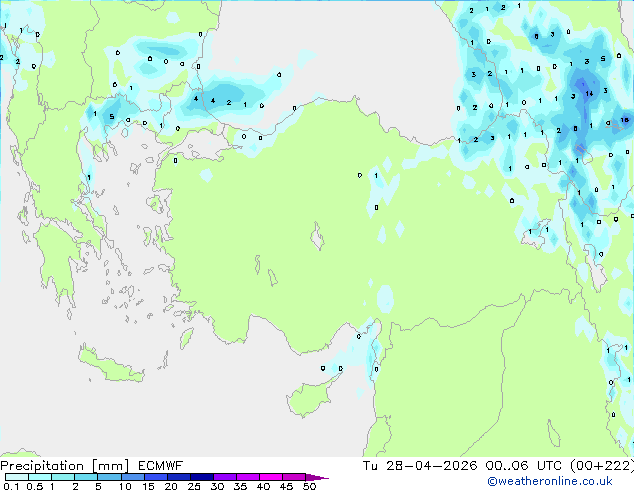The height and width of the screenshot is (490, 634).
Task: Click the 'ECMWF' model label
Action: click(161, 466)
